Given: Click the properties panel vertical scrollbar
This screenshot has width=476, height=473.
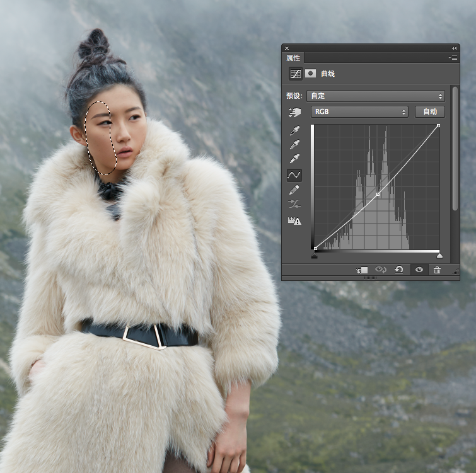Looking at the screenshot, I should (x=455, y=149).
